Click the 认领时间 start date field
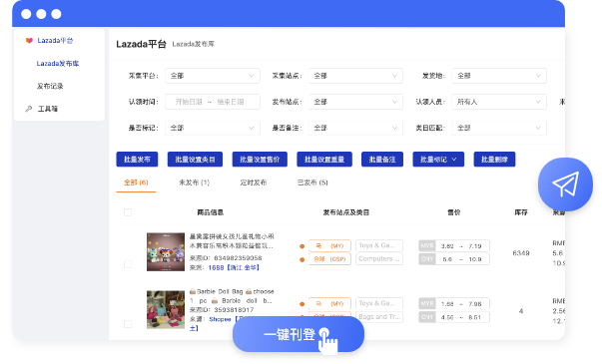Screen dimensions: 602x364 click(x=189, y=102)
